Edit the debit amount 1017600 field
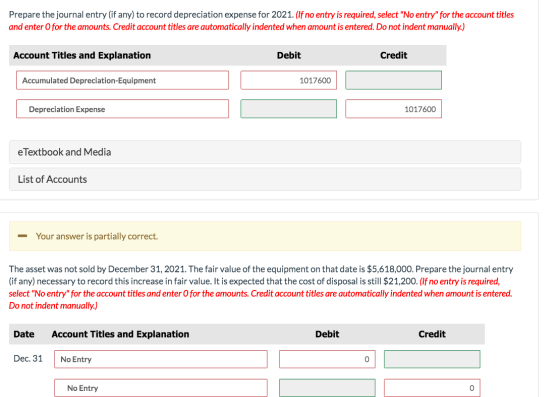The width and height of the screenshot is (560, 397). [289, 80]
